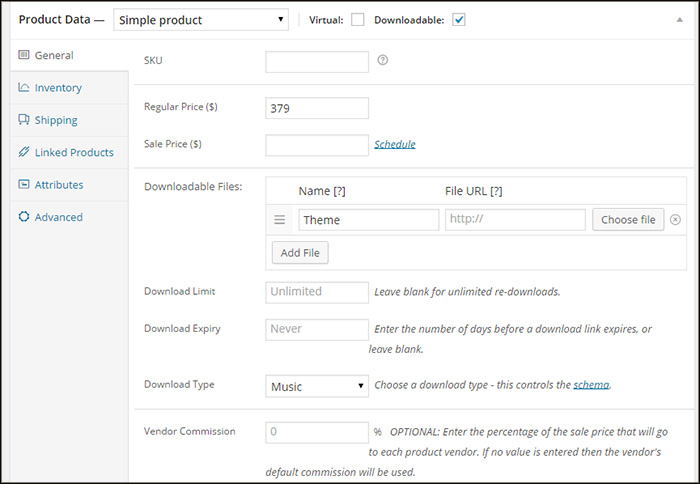
Task: Open the Simple product type dropdown
Action: pos(201,20)
